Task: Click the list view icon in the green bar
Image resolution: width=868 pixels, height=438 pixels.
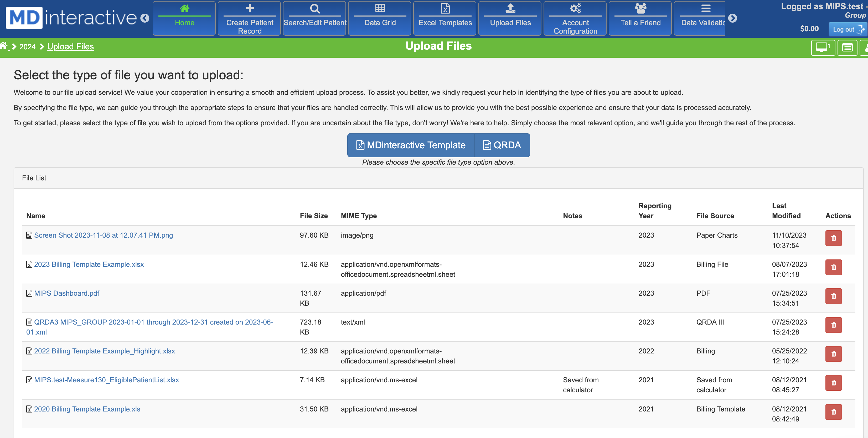Action: point(847,48)
